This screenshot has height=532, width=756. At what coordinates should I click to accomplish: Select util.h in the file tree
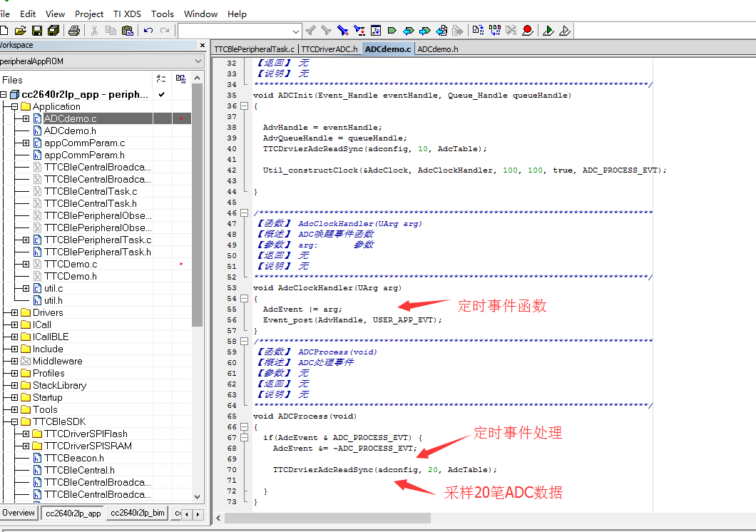coord(53,301)
